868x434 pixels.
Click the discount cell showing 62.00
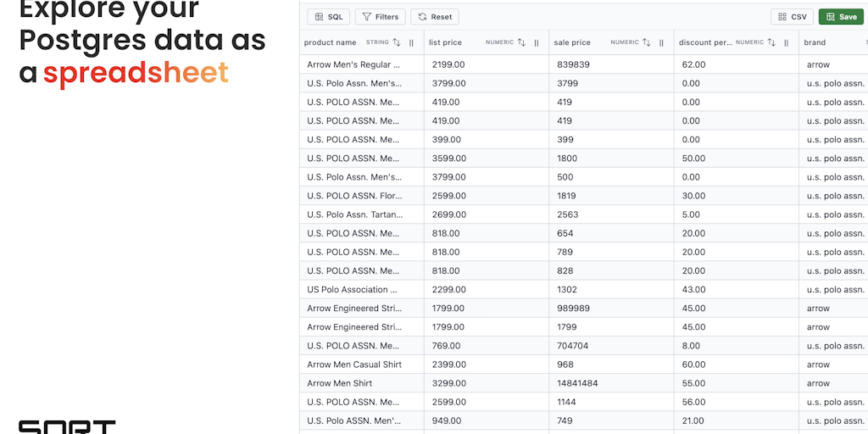point(693,64)
